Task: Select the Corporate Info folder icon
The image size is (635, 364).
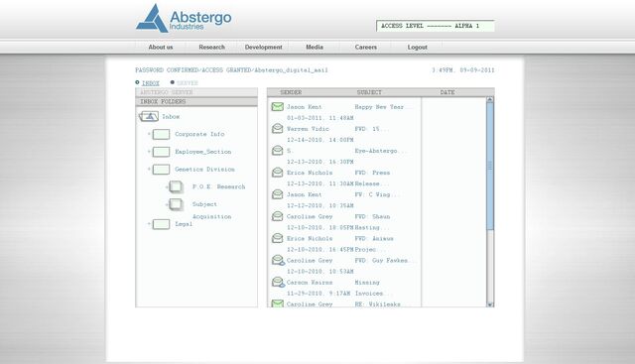Action: 161,134
